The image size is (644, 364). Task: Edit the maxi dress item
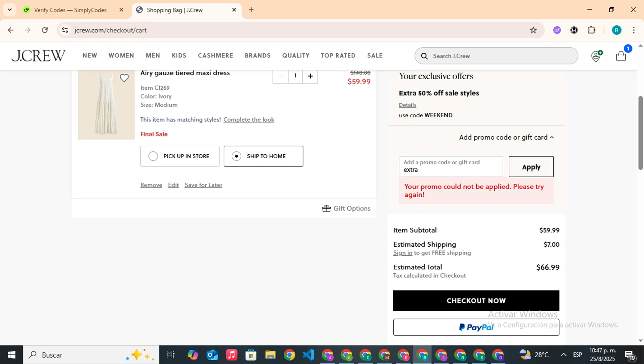(173, 185)
